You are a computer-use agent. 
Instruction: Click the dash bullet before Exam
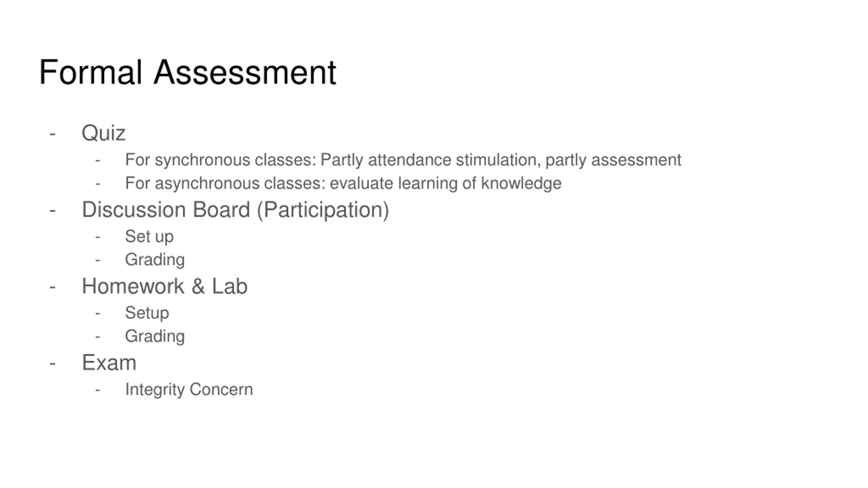click(x=52, y=364)
